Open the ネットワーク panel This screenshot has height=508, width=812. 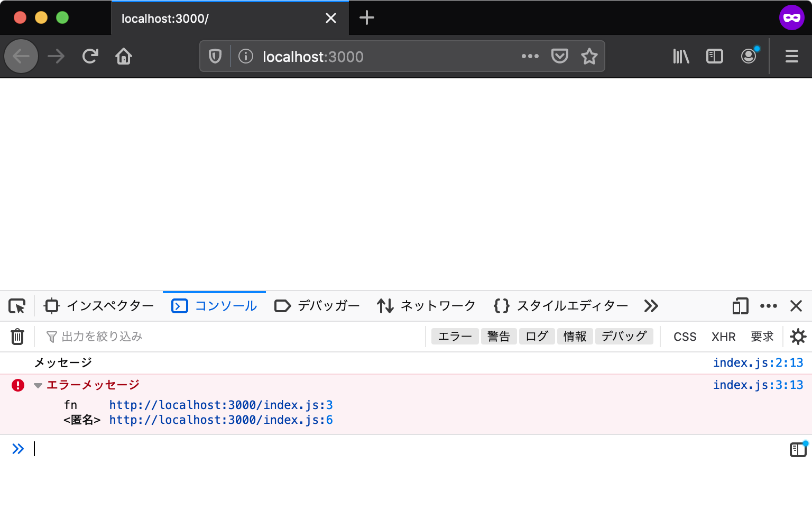tap(426, 306)
